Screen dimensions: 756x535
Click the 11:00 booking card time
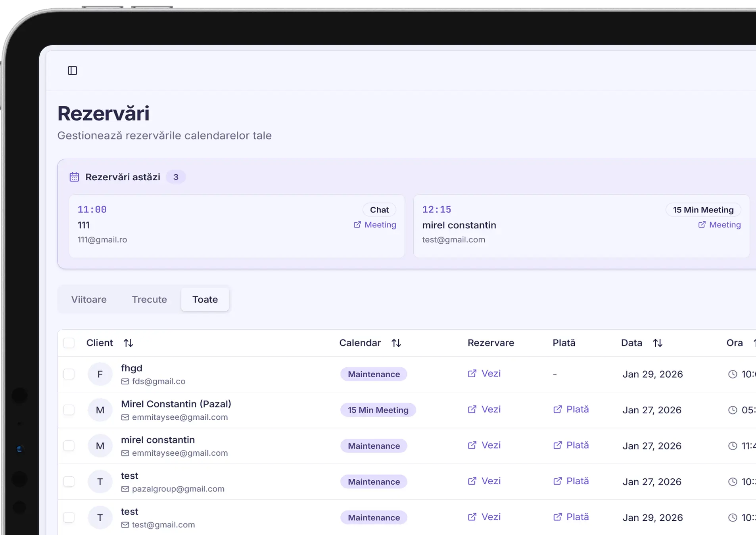tap(92, 209)
